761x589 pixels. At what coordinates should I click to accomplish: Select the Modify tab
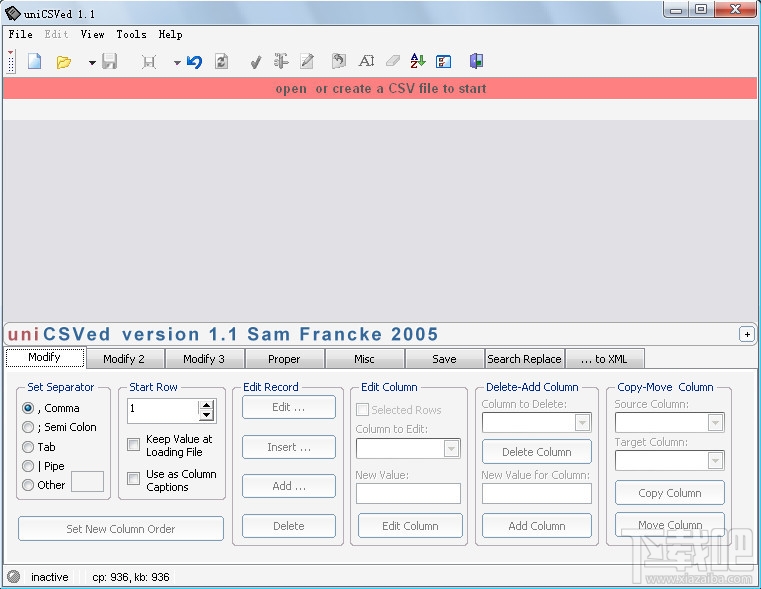click(45, 358)
